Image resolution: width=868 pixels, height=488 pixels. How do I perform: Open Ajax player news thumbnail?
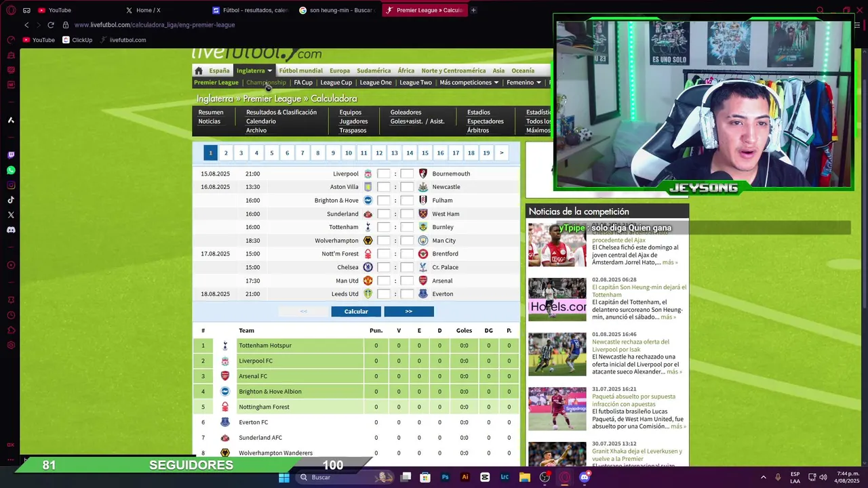tap(557, 245)
